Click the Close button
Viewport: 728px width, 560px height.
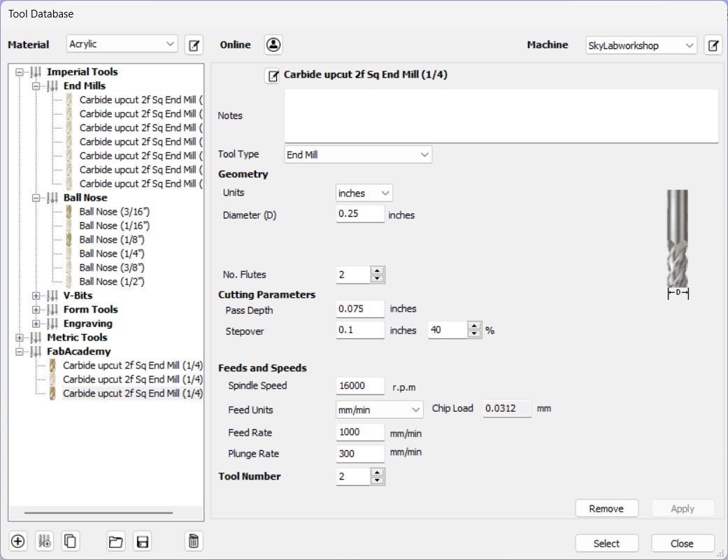683,543
